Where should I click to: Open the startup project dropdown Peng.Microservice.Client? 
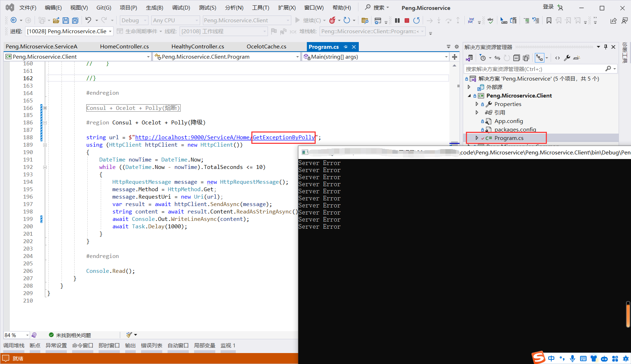click(x=247, y=20)
